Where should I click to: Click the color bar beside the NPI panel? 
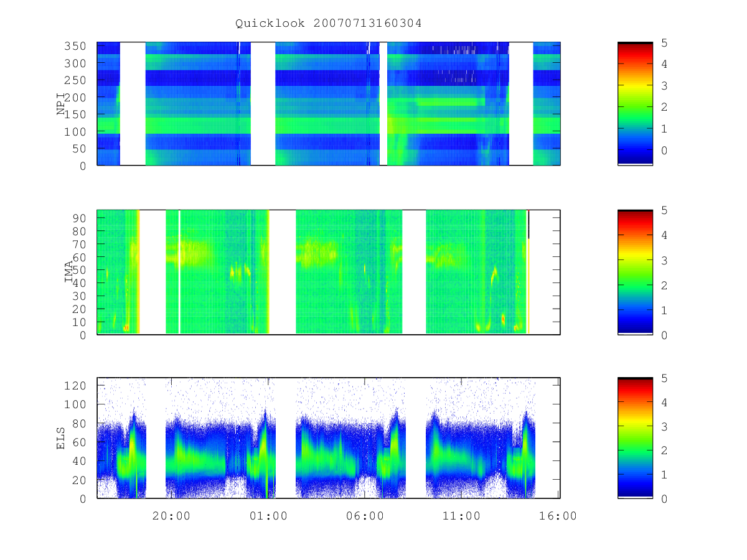coord(635,104)
